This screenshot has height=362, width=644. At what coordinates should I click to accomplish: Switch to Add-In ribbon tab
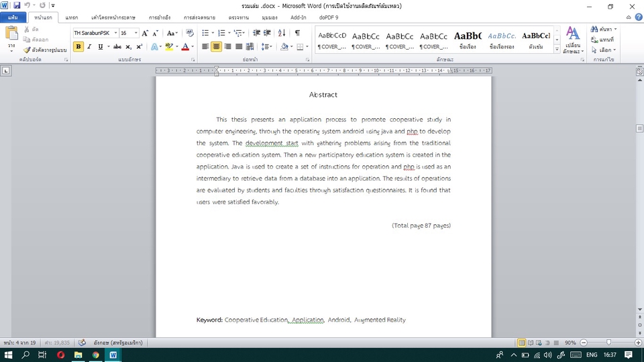[298, 17]
